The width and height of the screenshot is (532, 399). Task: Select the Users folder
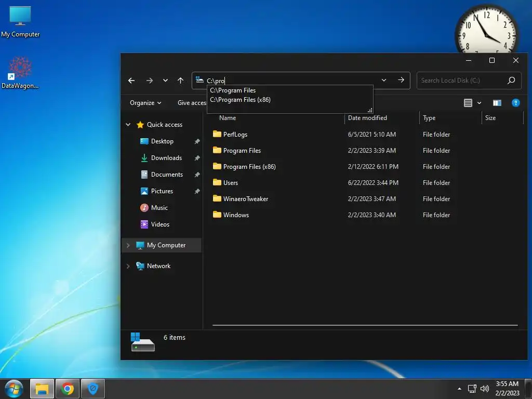(x=230, y=183)
